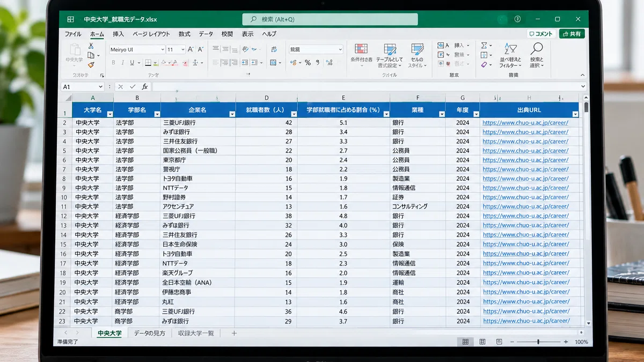Open the 校閲 ribbon tab
The image size is (644, 362).
pyautogui.click(x=227, y=34)
